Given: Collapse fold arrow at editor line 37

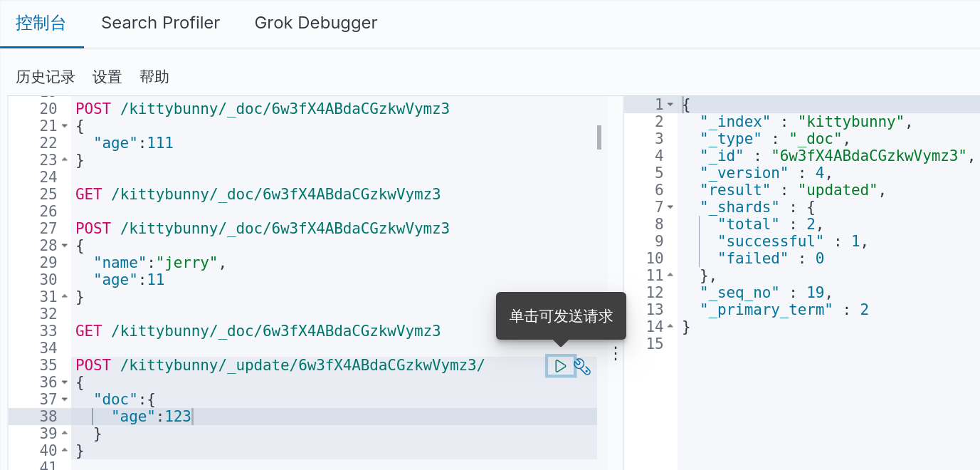Looking at the screenshot, I should (x=65, y=399).
